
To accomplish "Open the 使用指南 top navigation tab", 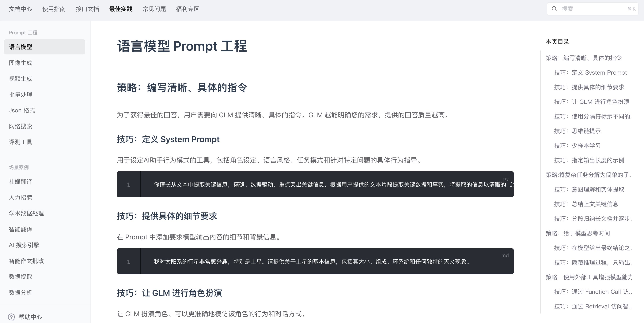I will tap(54, 9).
